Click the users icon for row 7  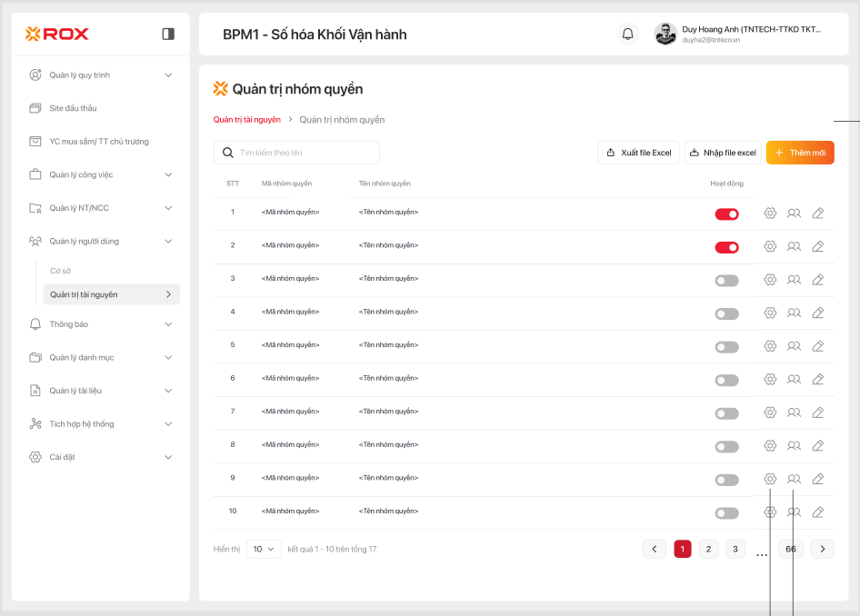click(794, 412)
